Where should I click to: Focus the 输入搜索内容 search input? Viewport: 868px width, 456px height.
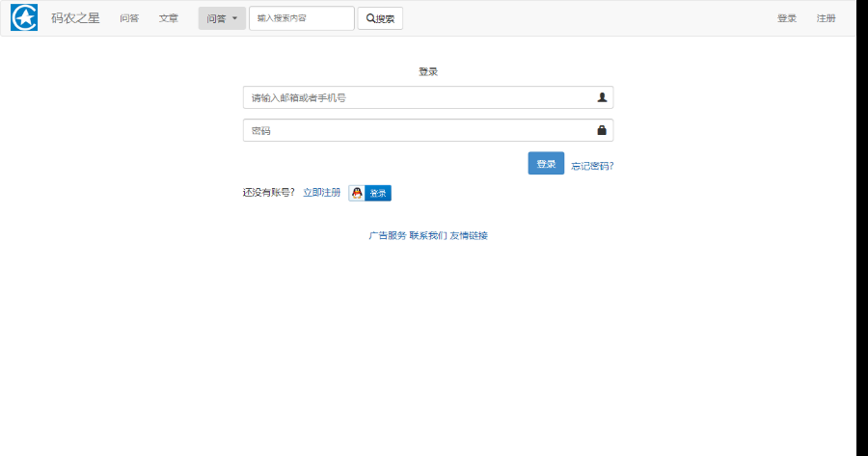302,18
